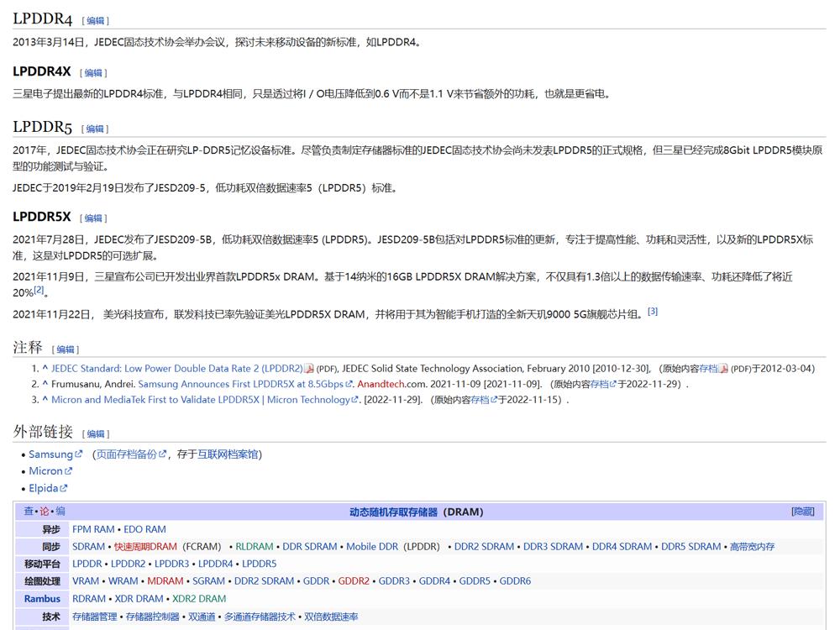Open DDR4 SDRAM in the 同步 row
Screen dimensions: 840x630
point(622,546)
